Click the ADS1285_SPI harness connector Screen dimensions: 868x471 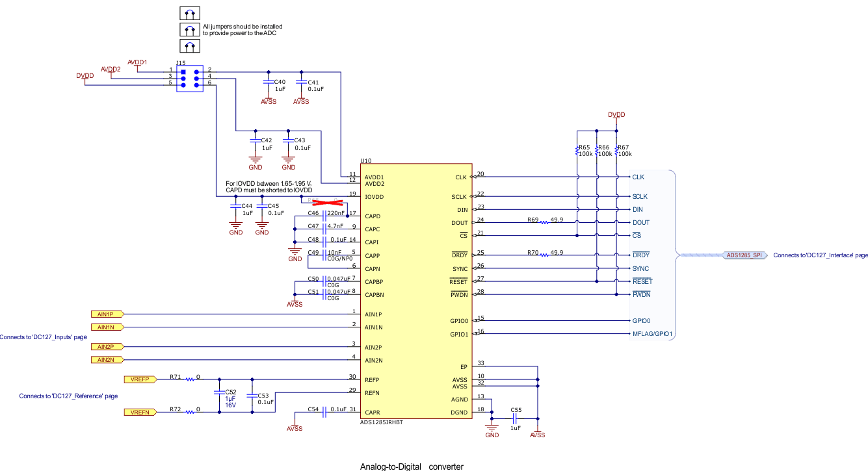744,255
